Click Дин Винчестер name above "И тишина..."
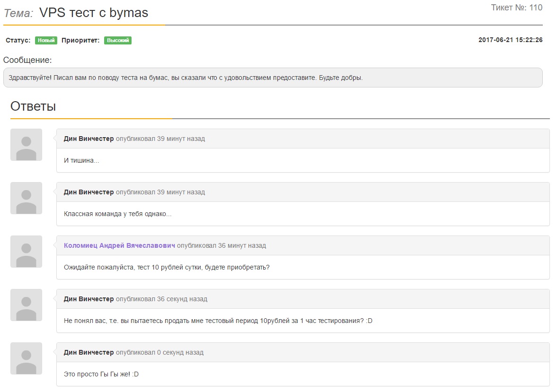This screenshot has height=392, width=557. point(88,139)
